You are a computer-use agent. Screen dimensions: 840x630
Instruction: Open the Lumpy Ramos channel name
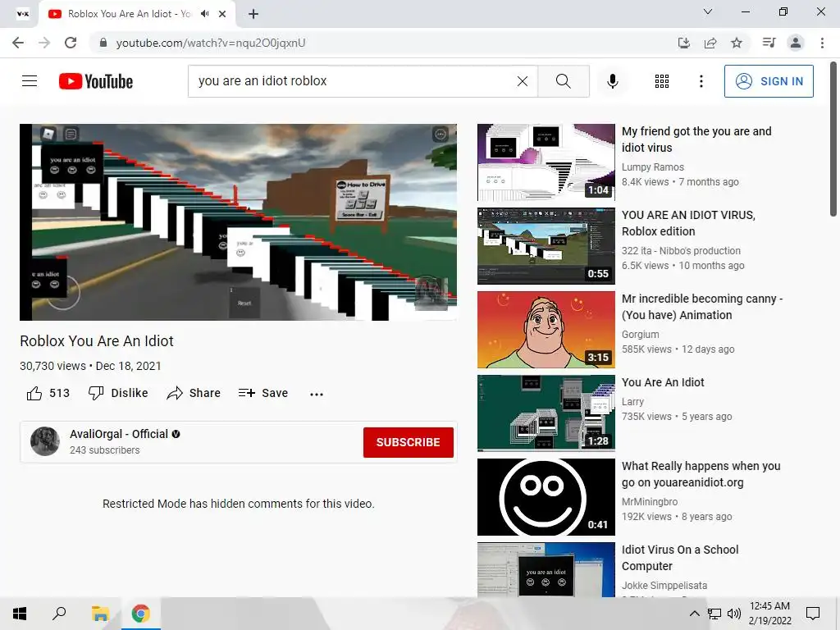point(652,167)
